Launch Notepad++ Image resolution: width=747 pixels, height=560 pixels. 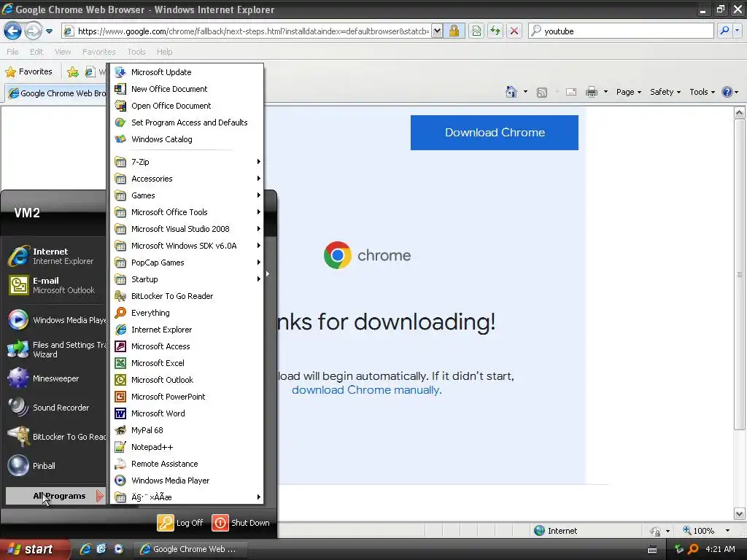[187, 447]
